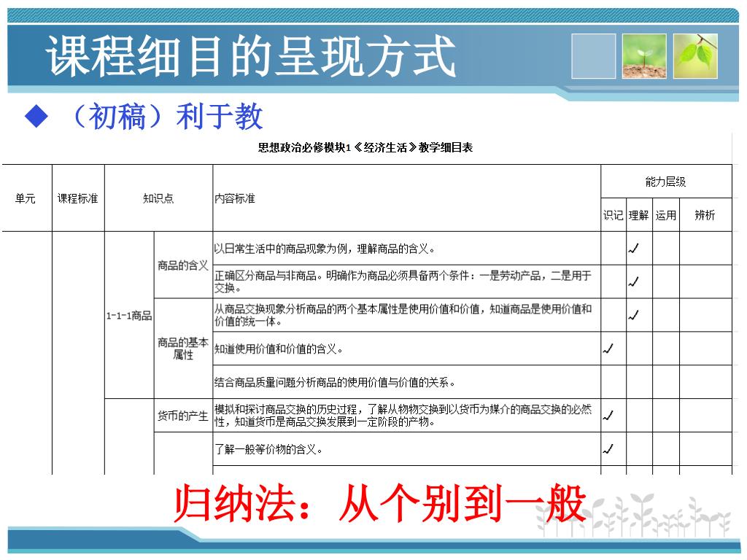This screenshot has height=560, width=747.
Task: Select the green leaves thumbnail image
Action: click(695, 56)
